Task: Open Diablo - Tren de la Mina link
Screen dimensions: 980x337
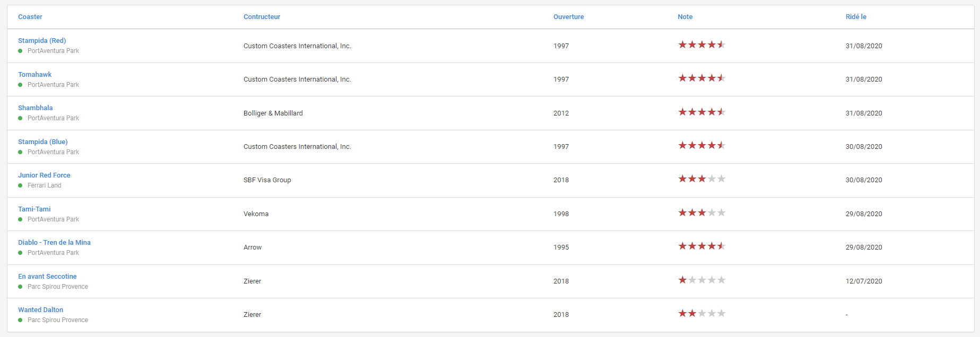Action: pyautogui.click(x=54, y=243)
